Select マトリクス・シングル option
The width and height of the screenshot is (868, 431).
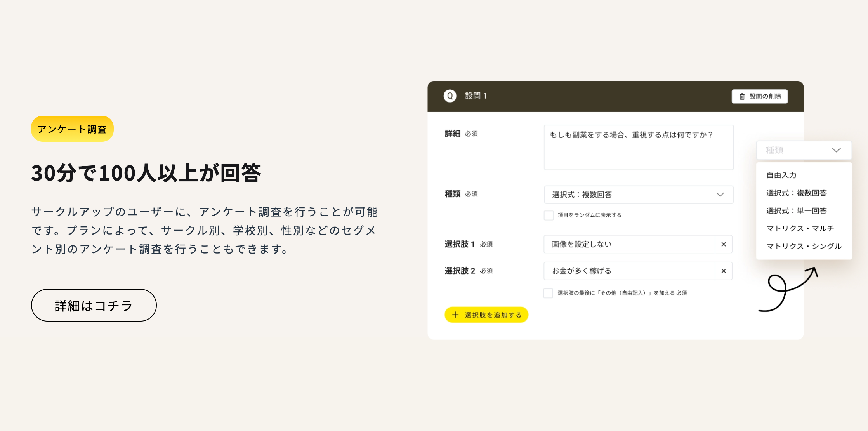pos(804,246)
